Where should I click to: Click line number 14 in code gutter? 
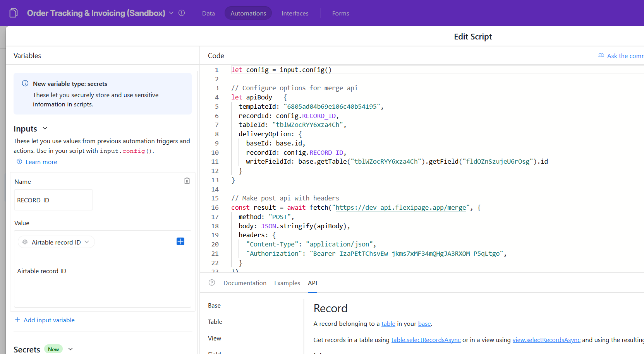pos(215,189)
